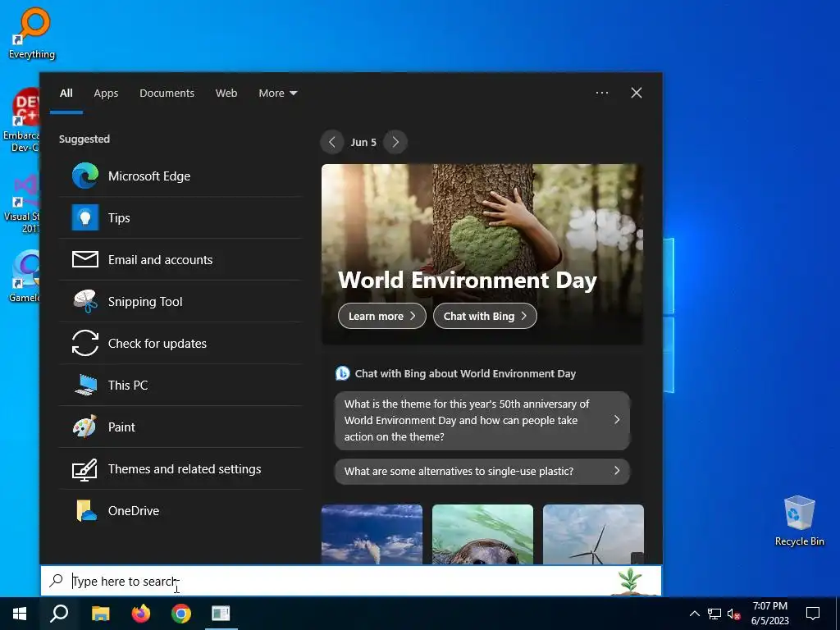This screenshot has height=630, width=840.
Task: Click the muted volume tray icon
Action: pyautogui.click(x=733, y=614)
